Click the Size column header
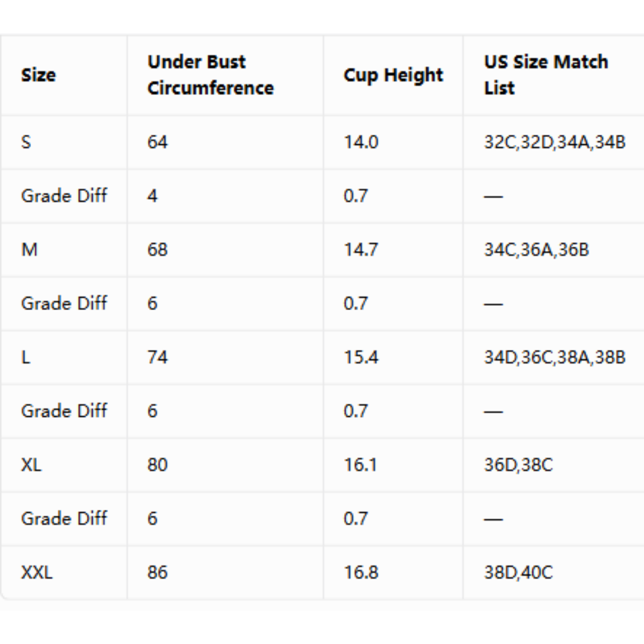Screen dimensions: 644x644 tap(39, 75)
